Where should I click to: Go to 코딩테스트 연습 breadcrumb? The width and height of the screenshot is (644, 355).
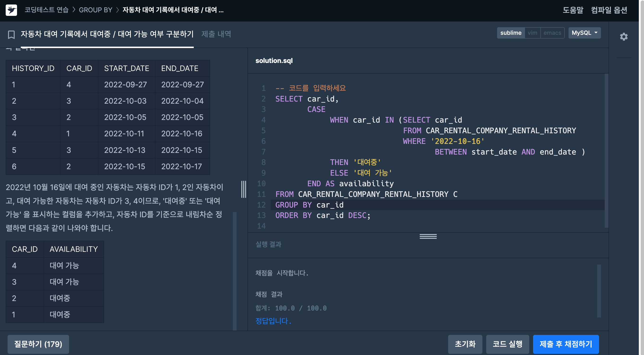click(47, 10)
